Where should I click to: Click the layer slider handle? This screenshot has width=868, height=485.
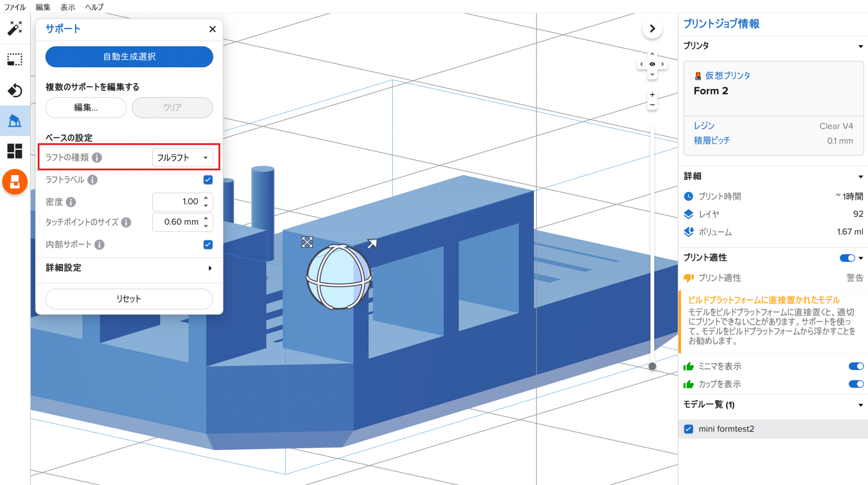tap(652, 366)
